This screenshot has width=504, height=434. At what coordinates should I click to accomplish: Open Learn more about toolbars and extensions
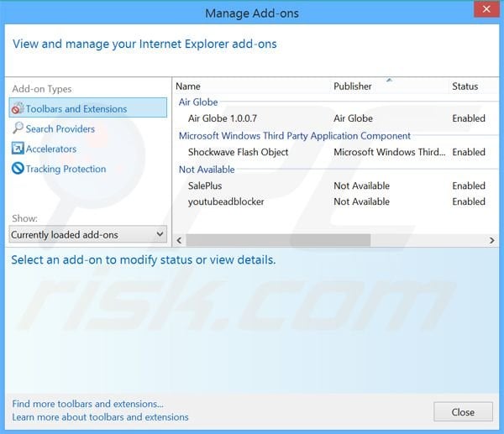[100, 417]
